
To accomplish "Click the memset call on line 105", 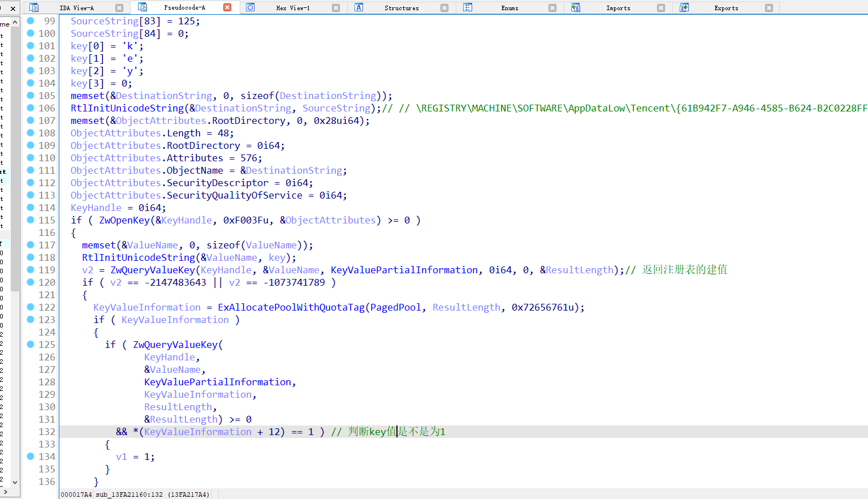I will (x=88, y=96).
